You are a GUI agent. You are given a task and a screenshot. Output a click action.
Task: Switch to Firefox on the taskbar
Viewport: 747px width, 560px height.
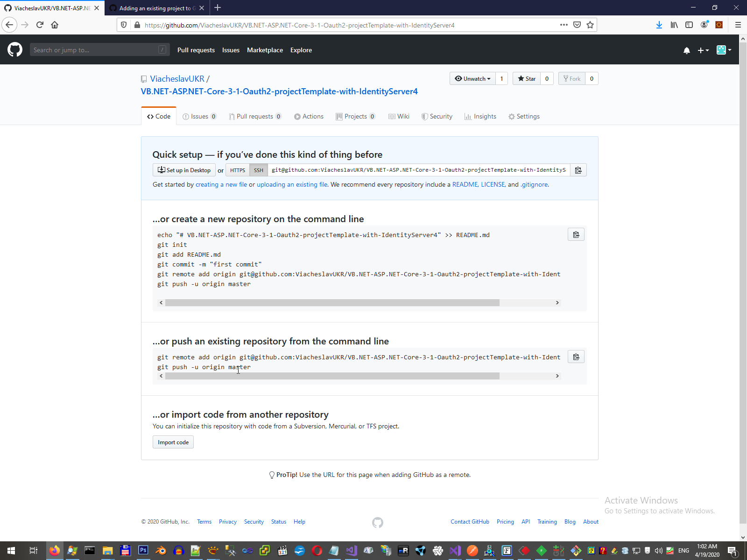(x=55, y=551)
